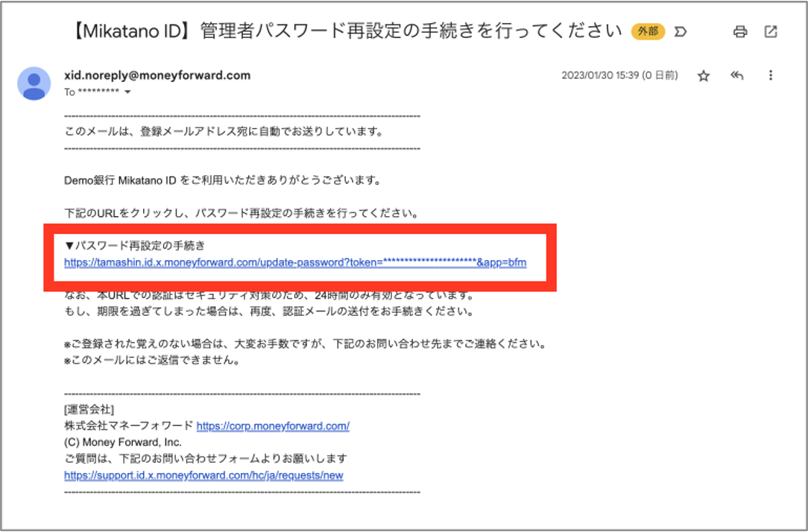Open the three-dot more options menu

tap(771, 76)
